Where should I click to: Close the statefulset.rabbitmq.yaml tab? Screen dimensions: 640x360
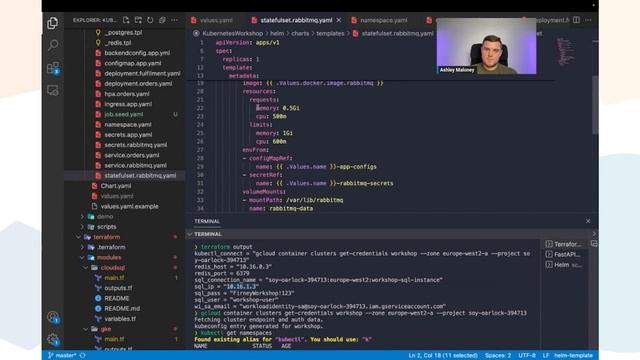339,20
